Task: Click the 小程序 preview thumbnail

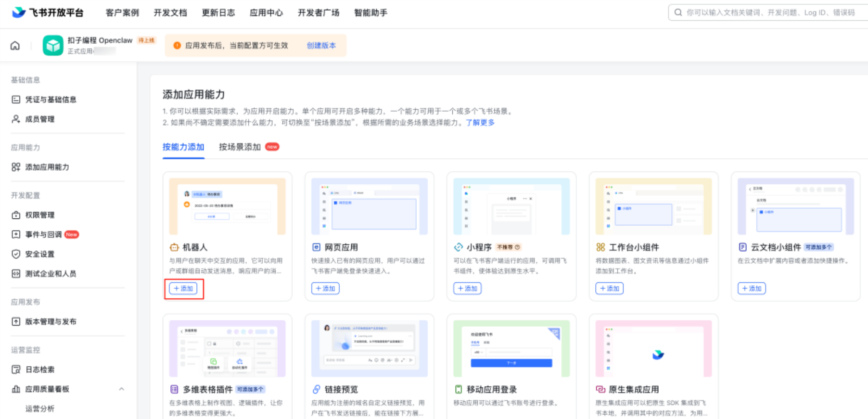Action: click(511, 206)
